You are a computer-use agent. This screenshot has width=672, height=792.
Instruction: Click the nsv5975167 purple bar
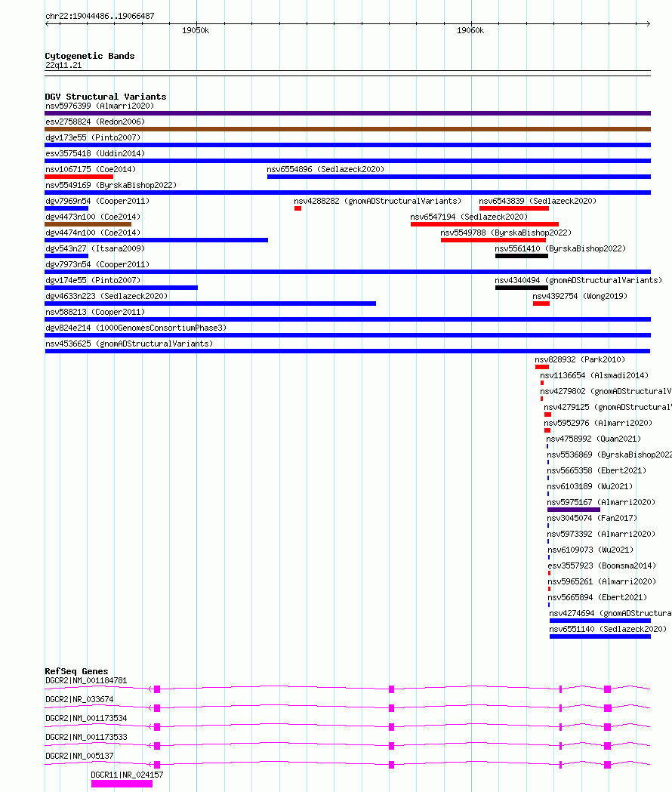tap(574, 510)
